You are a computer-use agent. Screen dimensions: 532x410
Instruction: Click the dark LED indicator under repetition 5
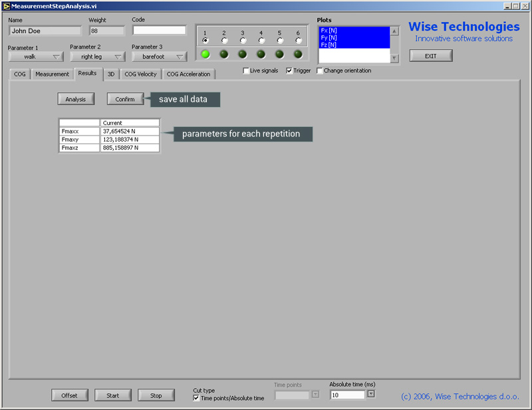pyautogui.click(x=279, y=54)
